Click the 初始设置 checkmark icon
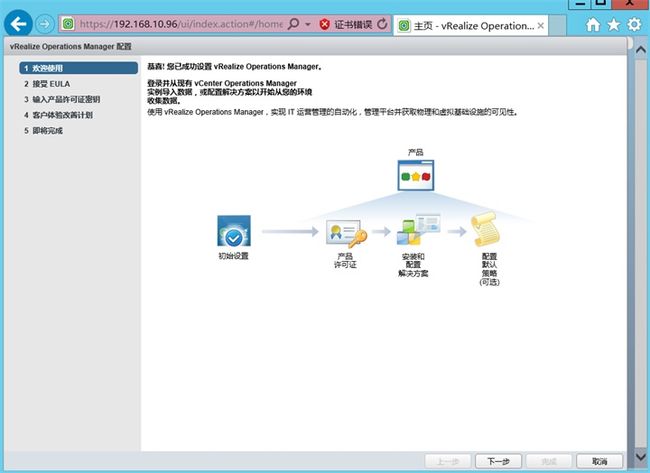Viewport: 650px width, 473px height. (234, 231)
